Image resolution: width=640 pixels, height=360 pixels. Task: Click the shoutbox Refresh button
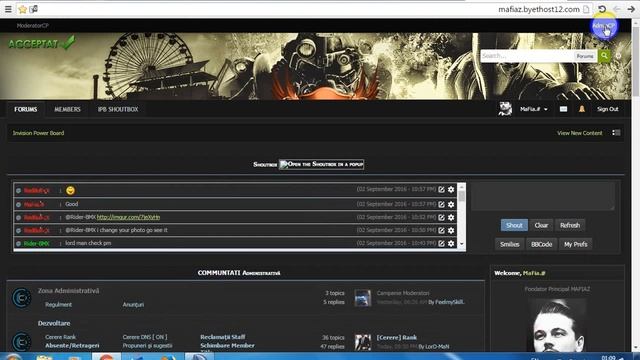(x=570, y=225)
